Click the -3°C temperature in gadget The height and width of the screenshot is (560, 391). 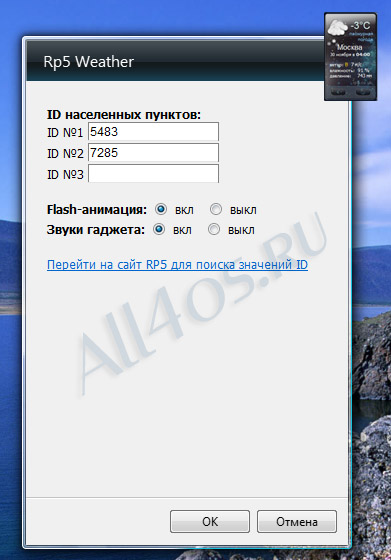point(360,26)
